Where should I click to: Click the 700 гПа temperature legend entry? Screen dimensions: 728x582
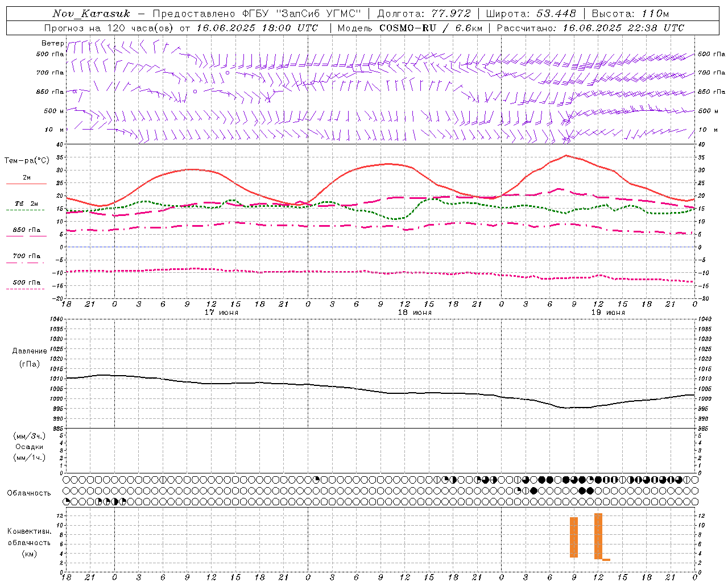pos(27,256)
